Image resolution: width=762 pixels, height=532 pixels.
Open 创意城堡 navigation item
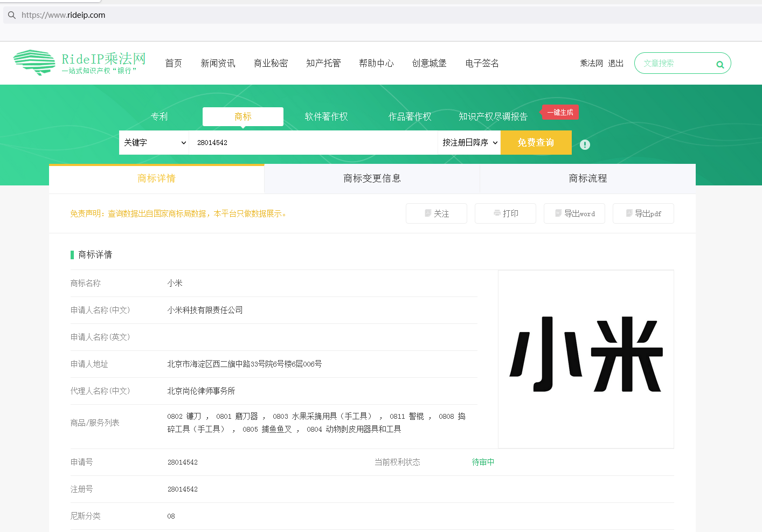429,63
